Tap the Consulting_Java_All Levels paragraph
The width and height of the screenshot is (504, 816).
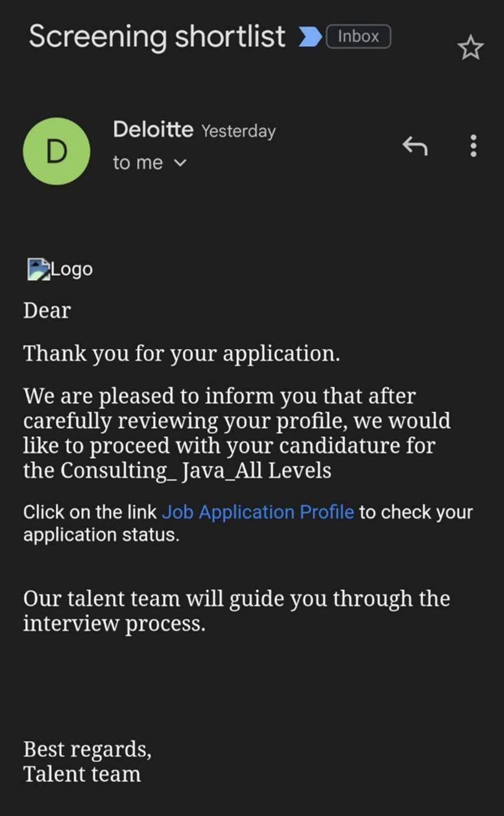(237, 433)
